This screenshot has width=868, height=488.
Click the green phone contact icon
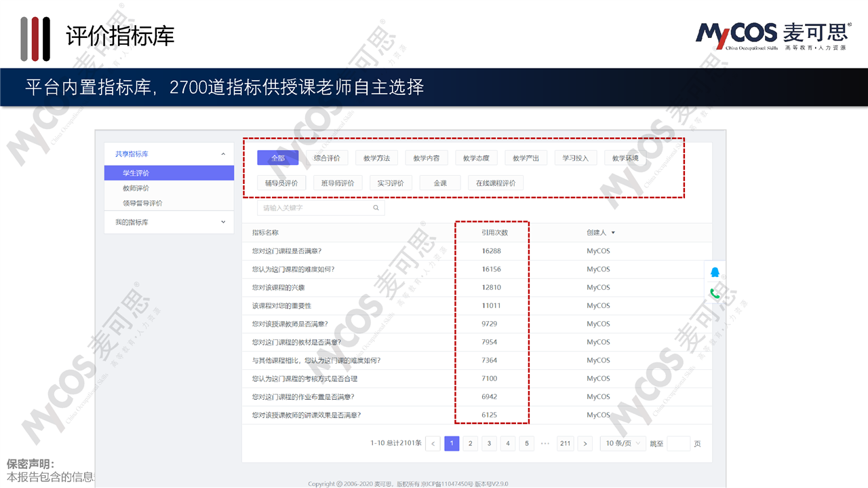coord(715,294)
